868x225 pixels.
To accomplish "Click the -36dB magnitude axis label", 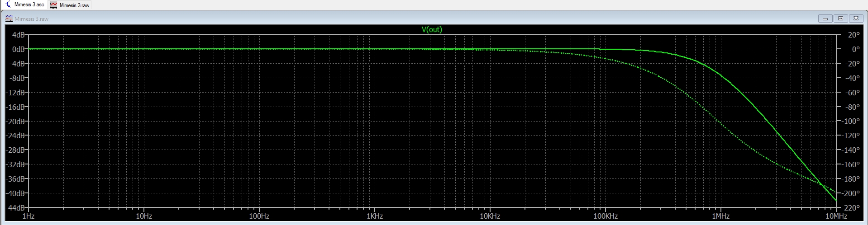I will pyautogui.click(x=15, y=179).
